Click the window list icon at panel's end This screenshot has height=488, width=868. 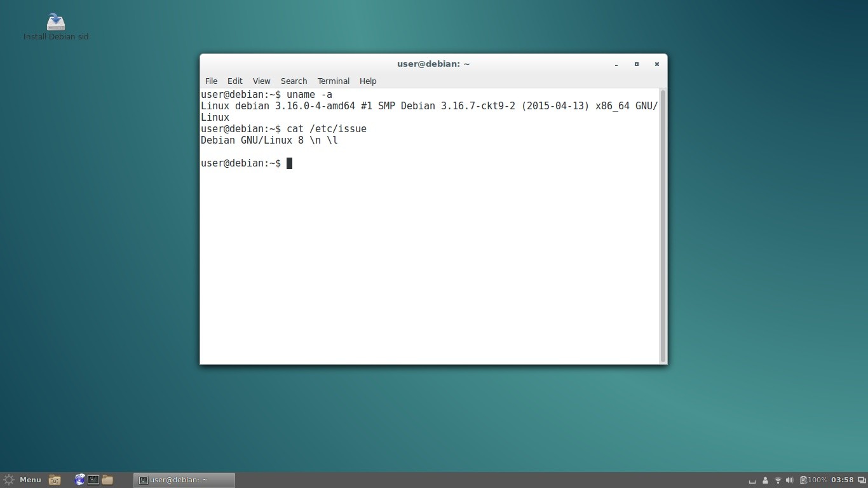pos(862,480)
